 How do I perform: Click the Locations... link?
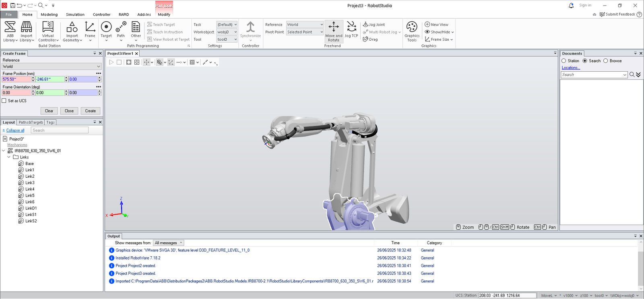pos(571,68)
